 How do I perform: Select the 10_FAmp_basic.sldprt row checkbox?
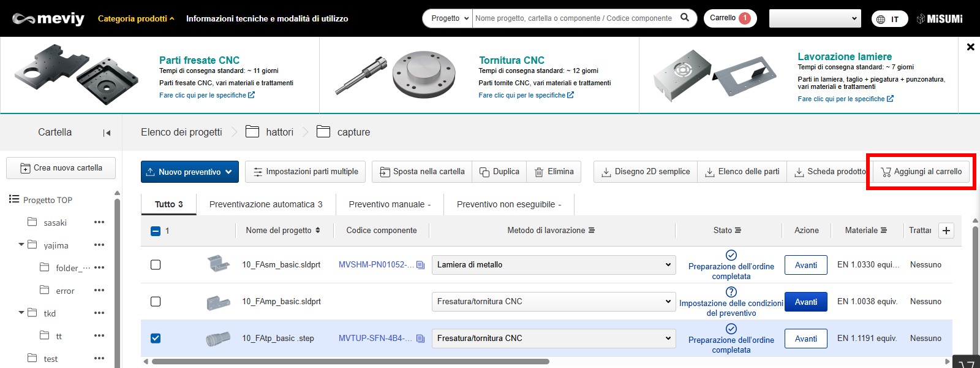click(156, 302)
